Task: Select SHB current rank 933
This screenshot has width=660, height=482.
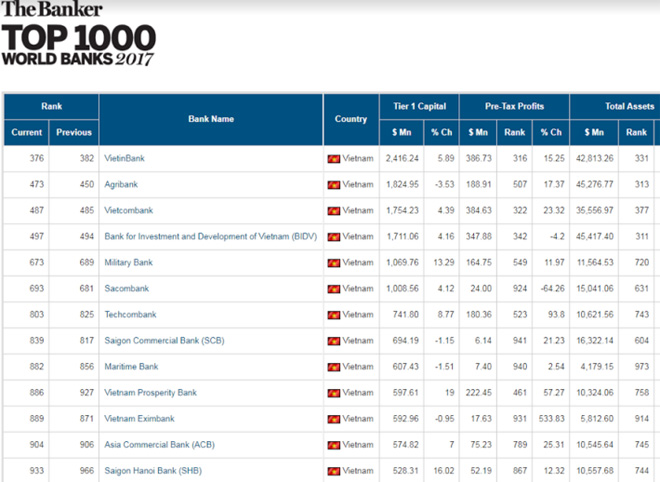Action: click(36, 471)
